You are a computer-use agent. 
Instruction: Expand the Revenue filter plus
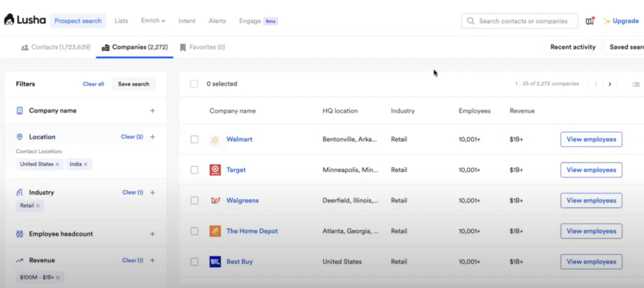pos(153,260)
